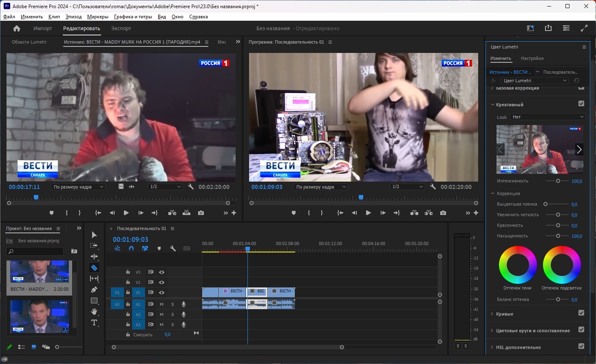
Task: Adjust the Intensity slider handle
Action: [x=558, y=181]
